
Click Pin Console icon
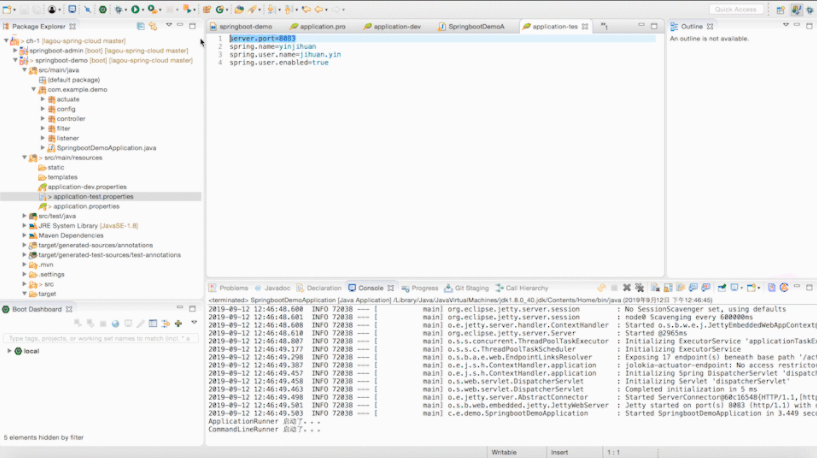[x=722, y=288]
